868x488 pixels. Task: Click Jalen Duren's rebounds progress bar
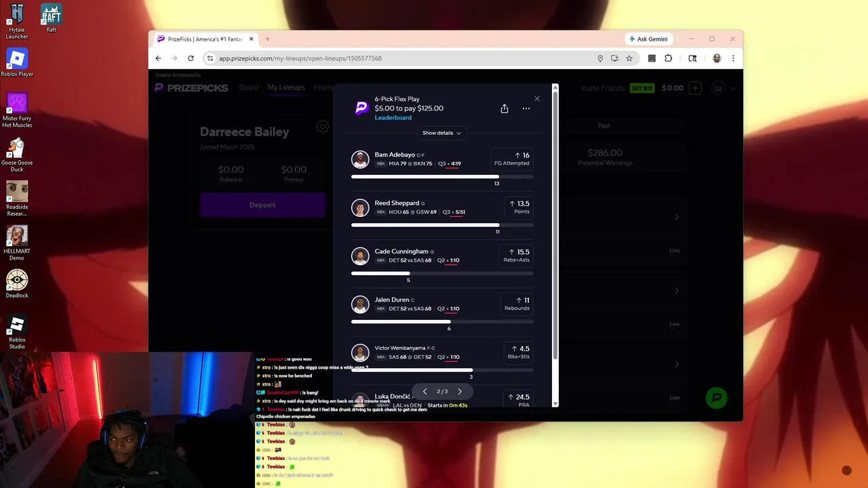[x=442, y=322]
